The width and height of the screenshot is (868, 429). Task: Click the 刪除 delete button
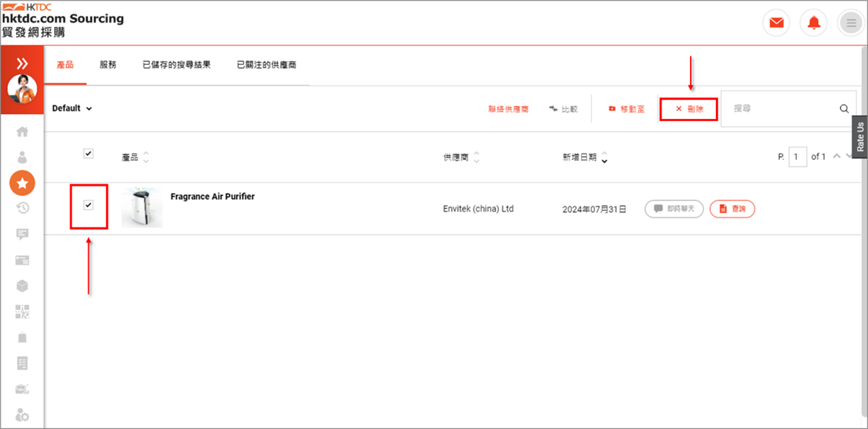[689, 109]
